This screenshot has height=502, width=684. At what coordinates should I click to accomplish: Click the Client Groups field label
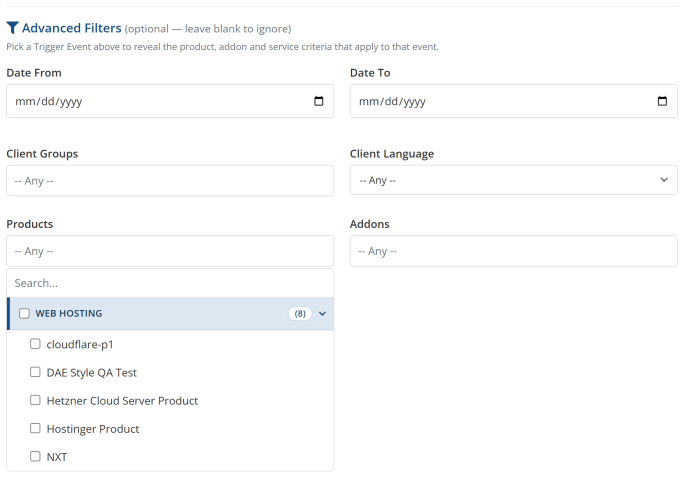(42, 154)
